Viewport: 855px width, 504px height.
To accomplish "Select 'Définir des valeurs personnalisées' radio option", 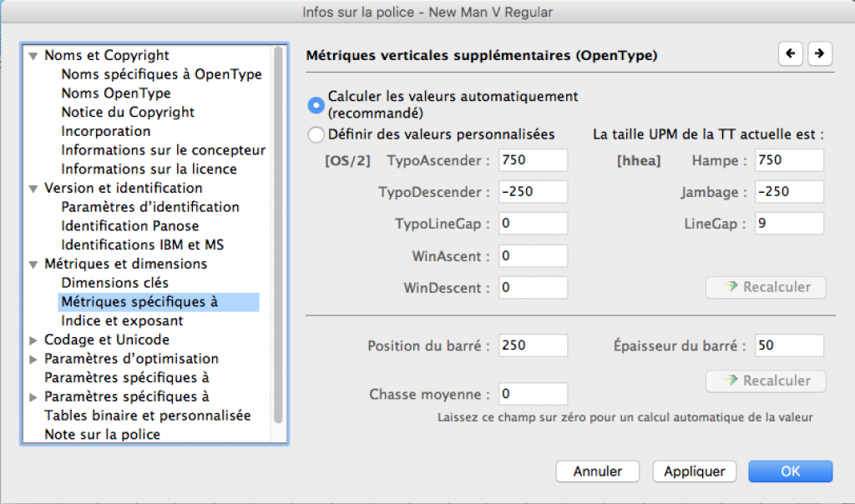I will [316, 134].
